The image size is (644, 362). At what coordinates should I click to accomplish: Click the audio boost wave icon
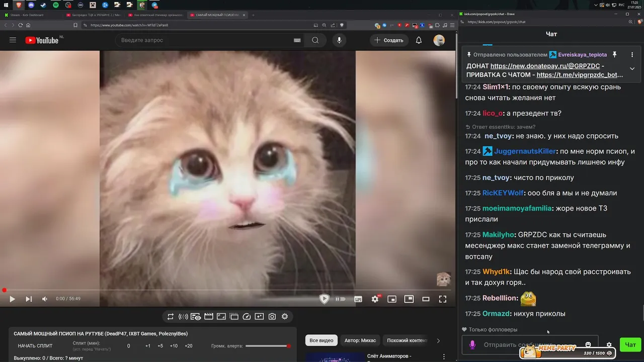coord(183,316)
